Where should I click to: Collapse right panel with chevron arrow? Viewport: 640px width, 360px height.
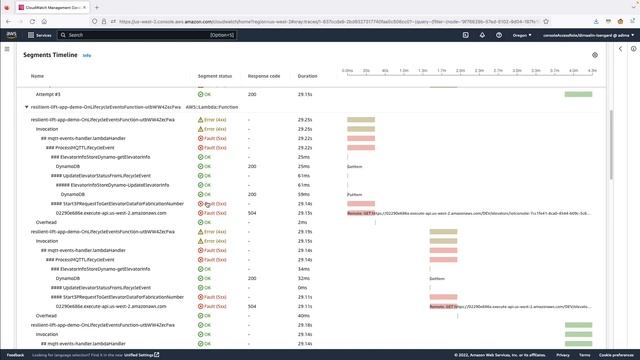tap(620, 49)
